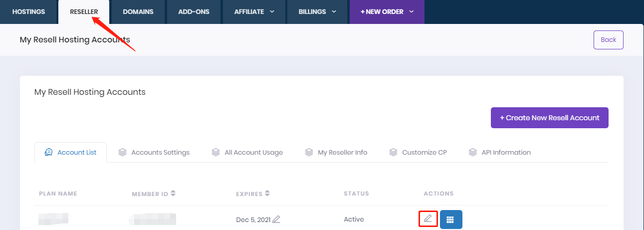
Task: Open the API Information tab
Action: point(499,152)
